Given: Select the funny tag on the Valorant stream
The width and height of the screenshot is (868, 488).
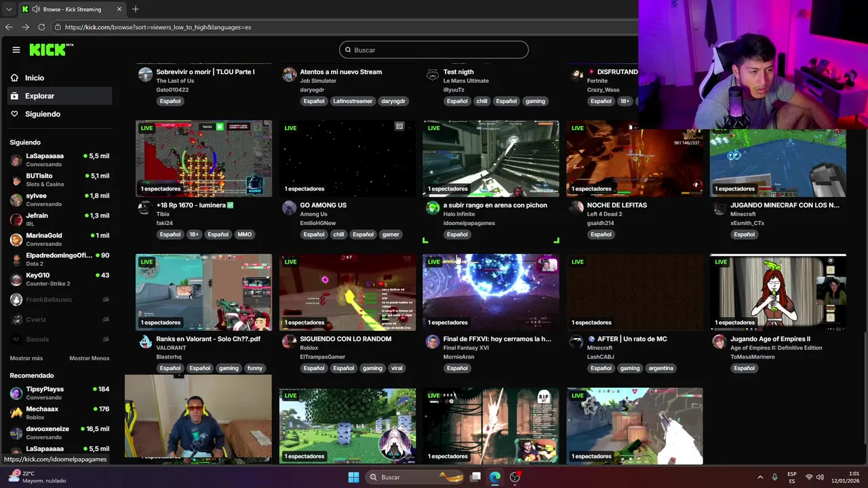Looking at the screenshot, I should 255,368.
